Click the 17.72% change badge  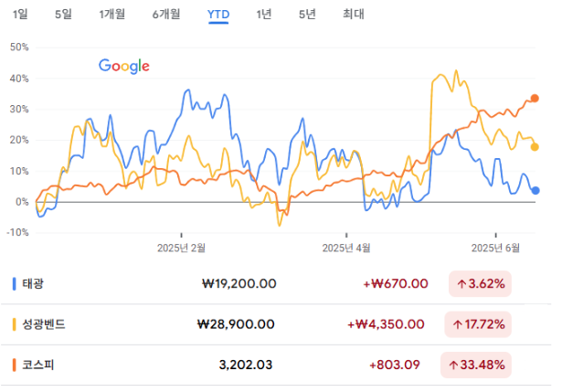478,324
